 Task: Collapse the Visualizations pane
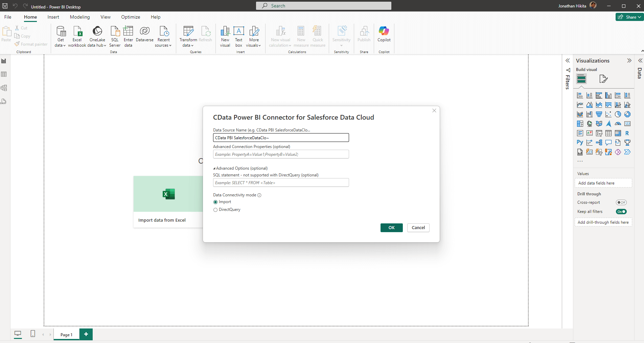629,61
